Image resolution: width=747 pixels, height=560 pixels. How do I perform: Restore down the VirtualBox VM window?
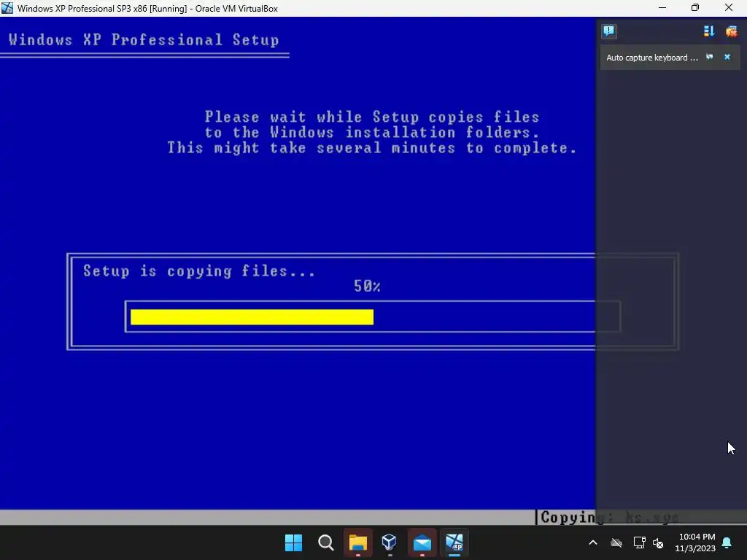pyautogui.click(x=695, y=8)
